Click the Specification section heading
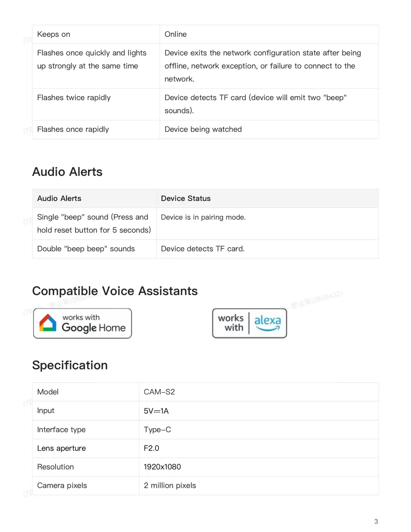This screenshot has height=532, width=411. click(x=70, y=365)
